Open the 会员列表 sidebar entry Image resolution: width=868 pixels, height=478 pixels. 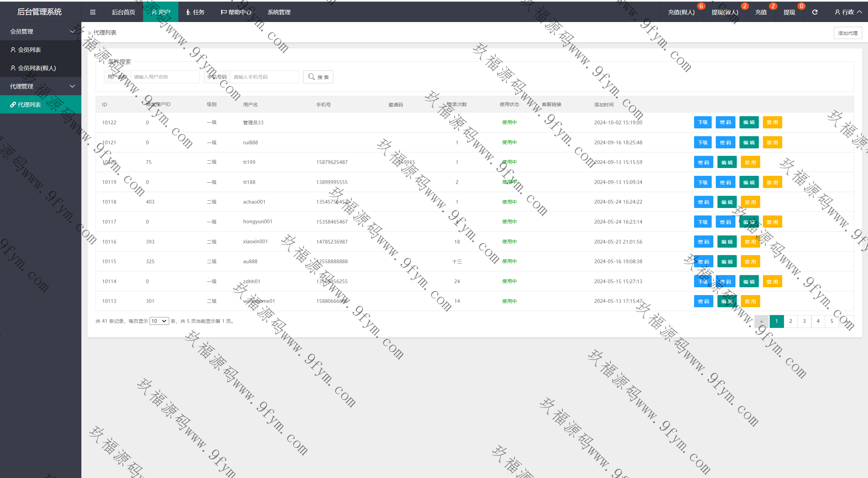tap(29, 50)
